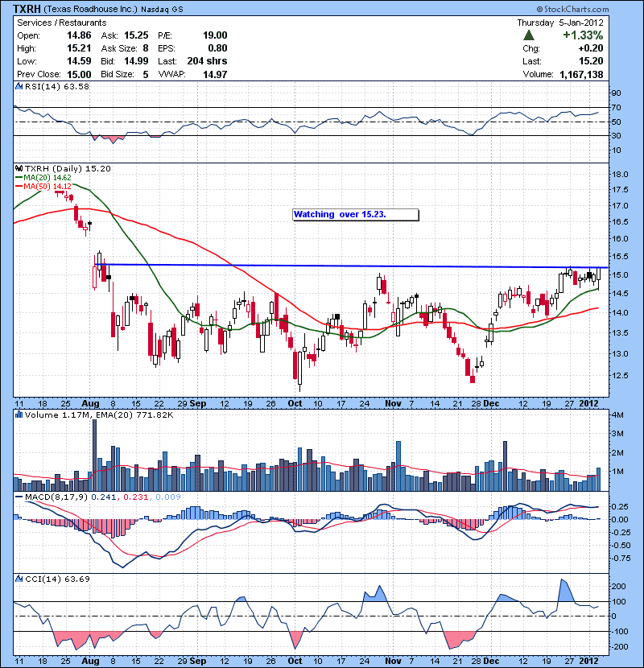This screenshot has height=668, width=644.
Task: Click the 'RSI(14) 63.58' panel label
Action: click(x=57, y=86)
